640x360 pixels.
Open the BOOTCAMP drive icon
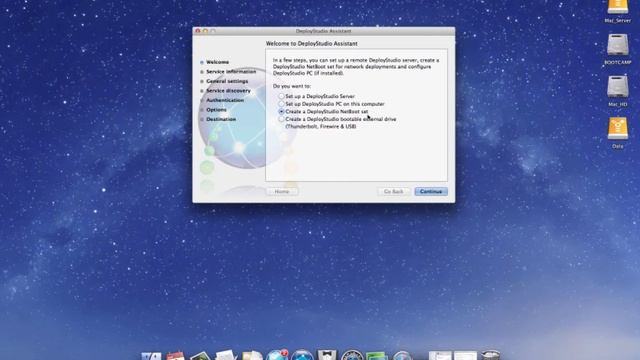pyautogui.click(x=618, y=44)
